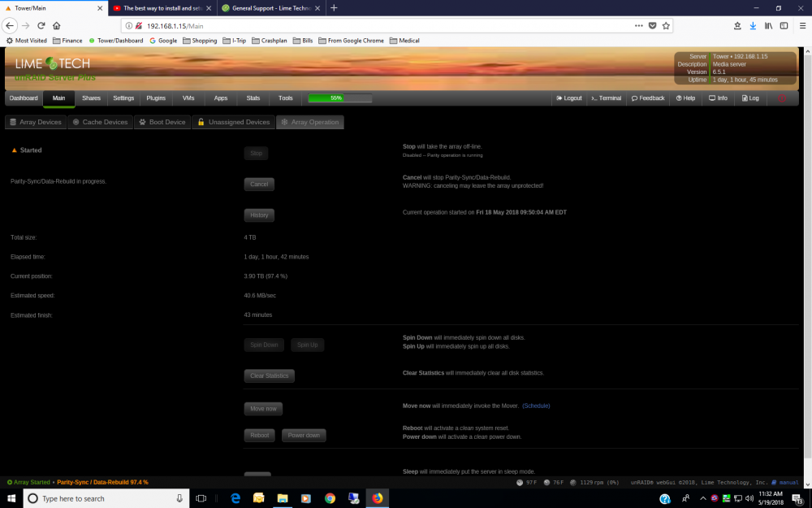This screenshot has height=508, width=812.
Task: Reload the page with refresh icon
Action: coord(41,25)
